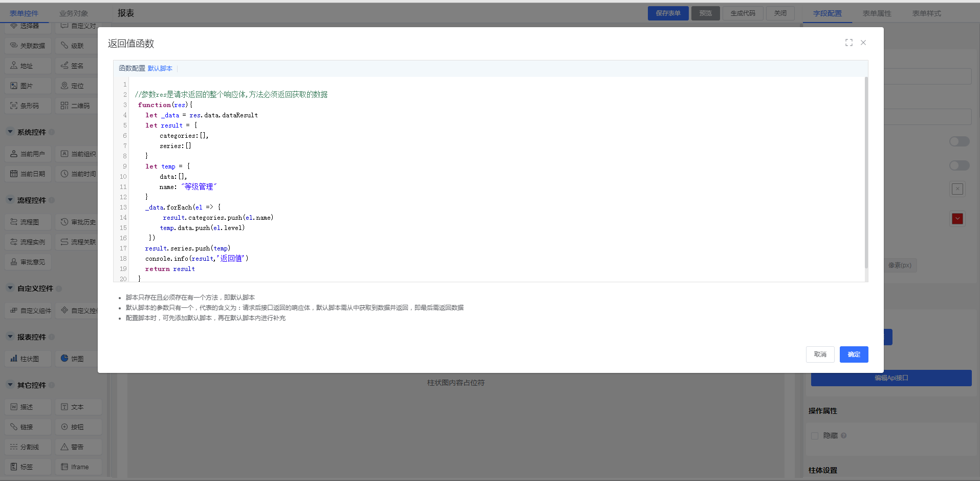The width and height of the screenshot is (980, 481).
Task: Open the red color swatch picker
Action: click(957, 219)
